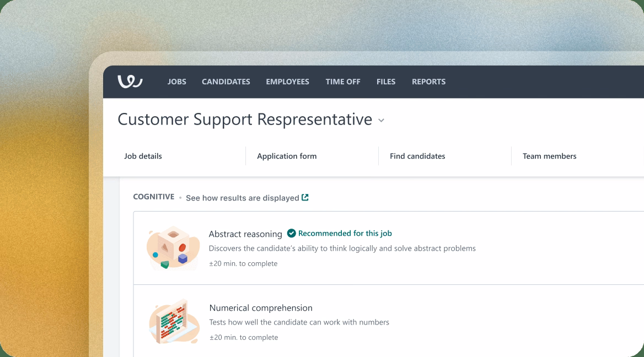View the Reports page
644x357 pixels.
(x=428, y=82)
